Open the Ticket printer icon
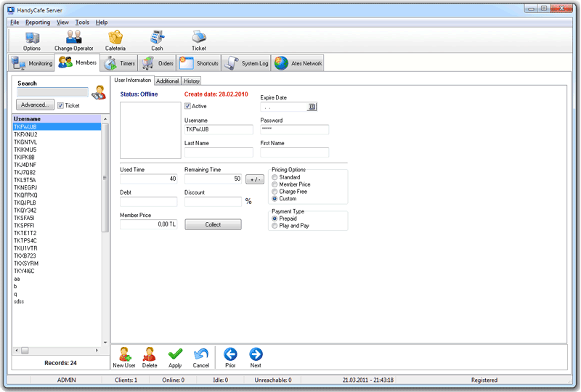581x392 pixels. coord(198,38)
